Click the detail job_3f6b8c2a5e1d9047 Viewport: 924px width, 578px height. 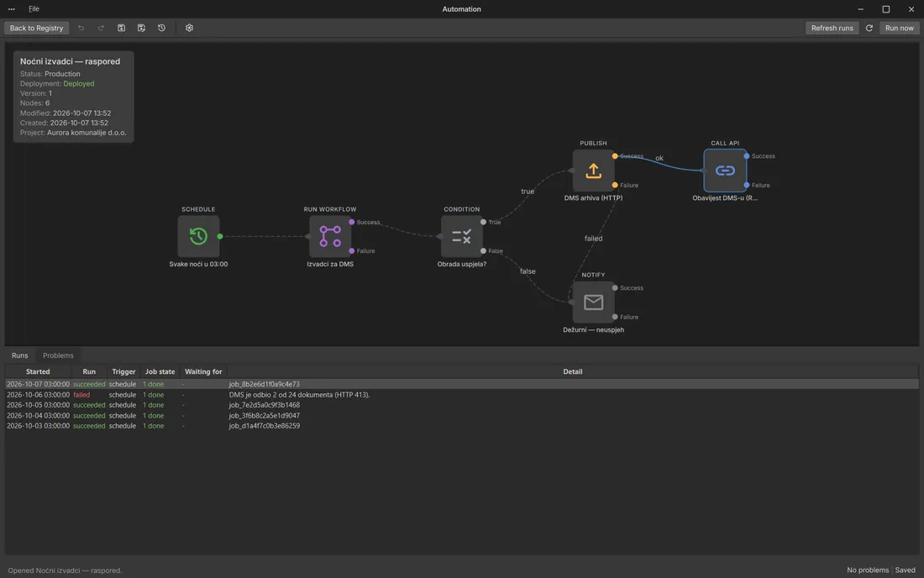pos(264,415)
